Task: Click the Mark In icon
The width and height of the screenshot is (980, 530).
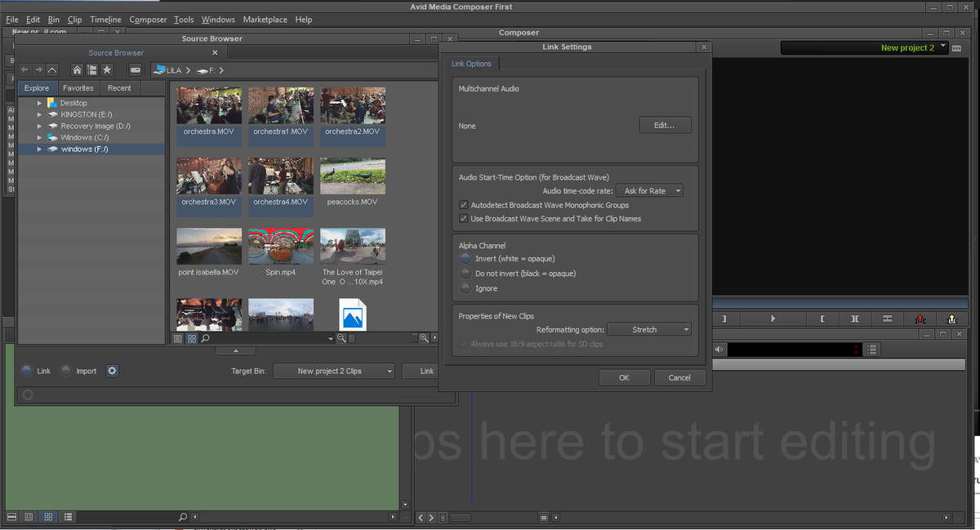Action: click(822, 318)
